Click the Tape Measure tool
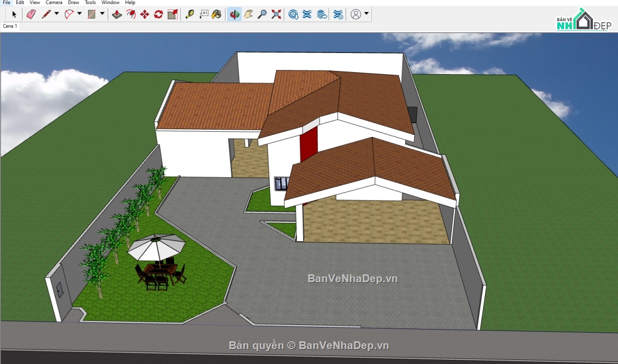 (x=190, y=14)
